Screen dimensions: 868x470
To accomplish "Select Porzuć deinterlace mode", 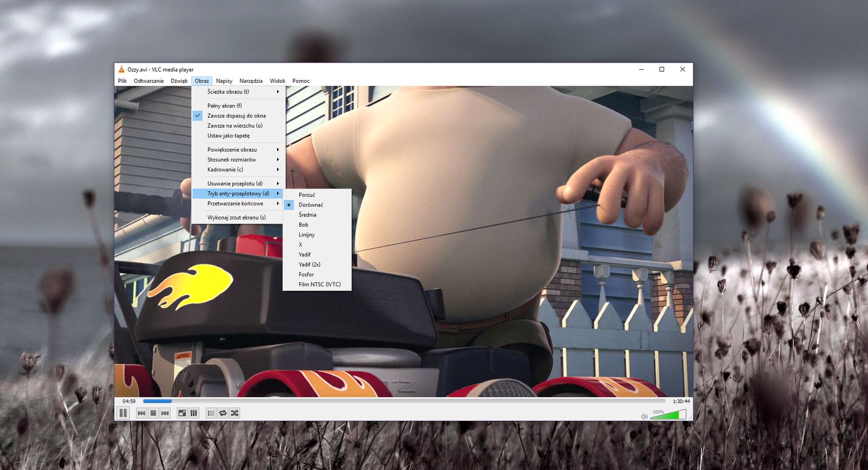I will (x=317, y=195).
